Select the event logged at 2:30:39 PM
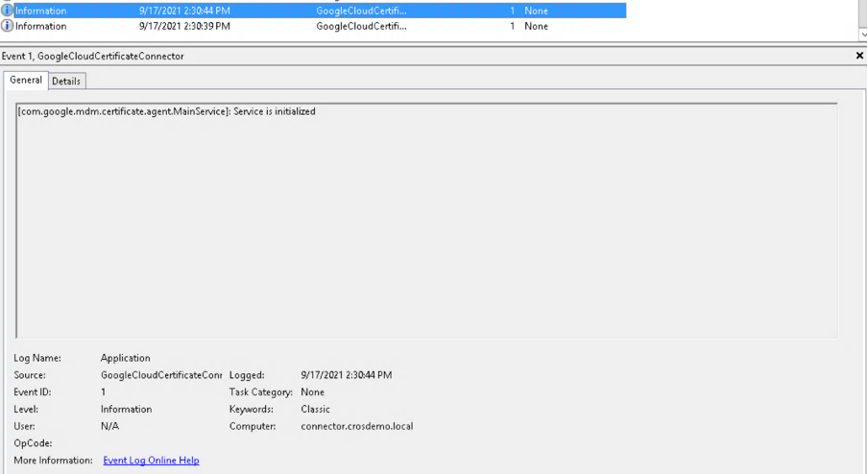This screenshot has height=474, width=868. coord(184,26)
